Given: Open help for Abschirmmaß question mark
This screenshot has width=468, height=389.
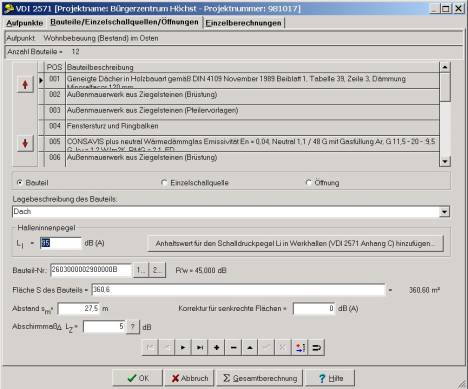Looking at the screenshot, I should (x=133, y=327).
